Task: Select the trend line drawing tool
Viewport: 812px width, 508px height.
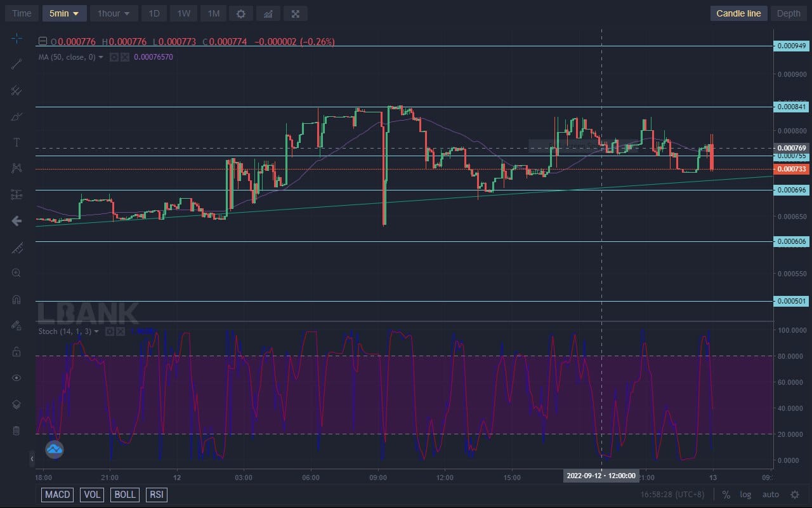Action: 16,63
